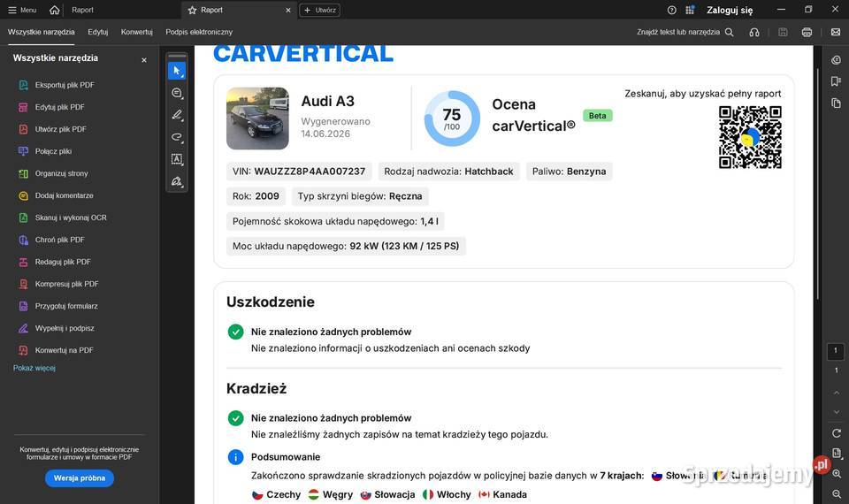Open right-rail bookmarks icon
This screenshot has height=504, width=849.
click(836, 81)
